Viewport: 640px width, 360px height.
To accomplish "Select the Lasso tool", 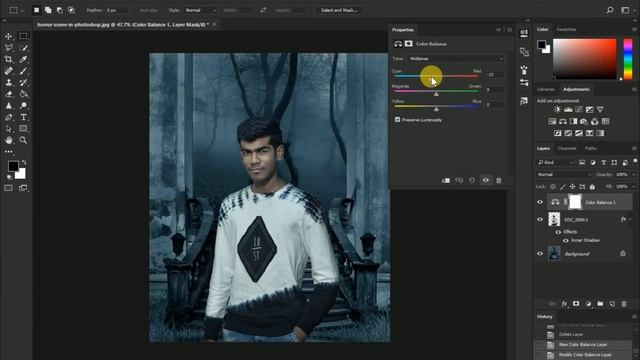I will [9, 48].
